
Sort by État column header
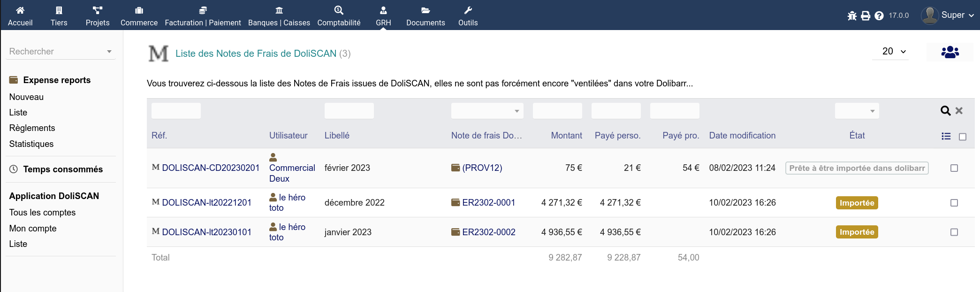coord(857,135)
